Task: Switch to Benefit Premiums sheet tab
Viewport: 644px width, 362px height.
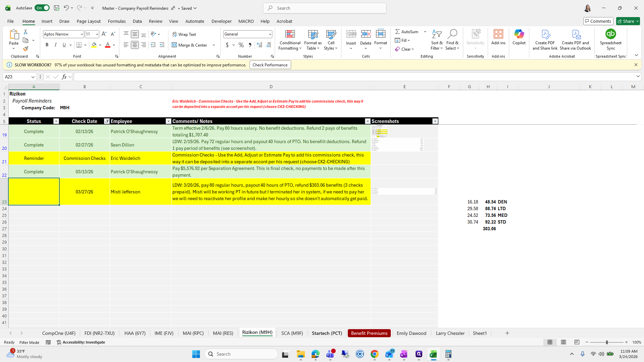Action: [369, 333]
